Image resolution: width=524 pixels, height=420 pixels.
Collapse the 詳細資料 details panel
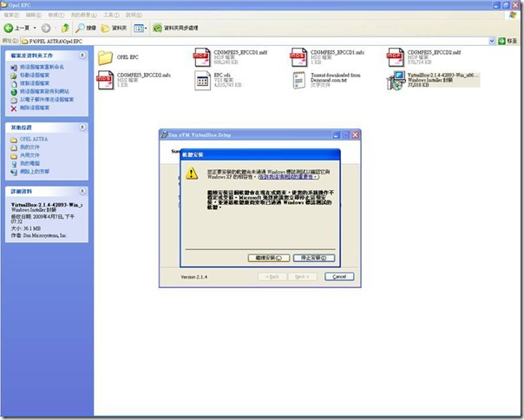click(82, 191)
